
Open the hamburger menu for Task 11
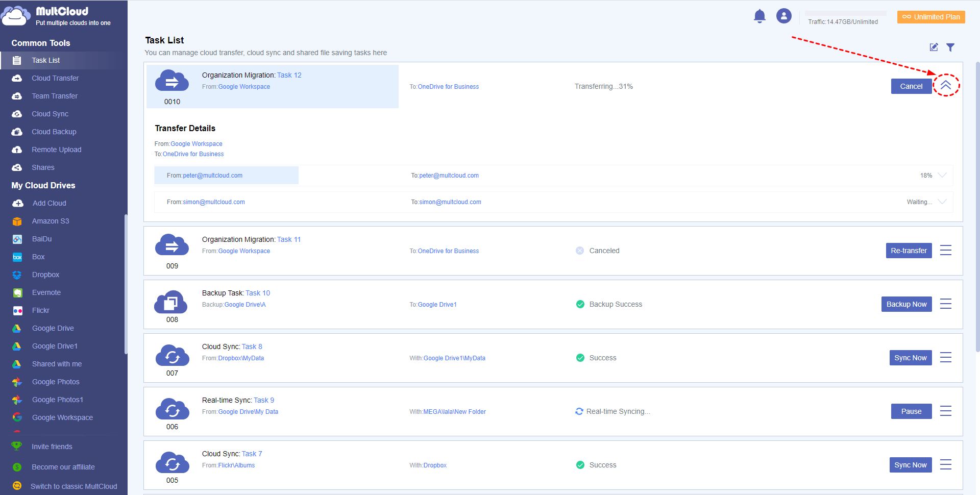(945, 251)
